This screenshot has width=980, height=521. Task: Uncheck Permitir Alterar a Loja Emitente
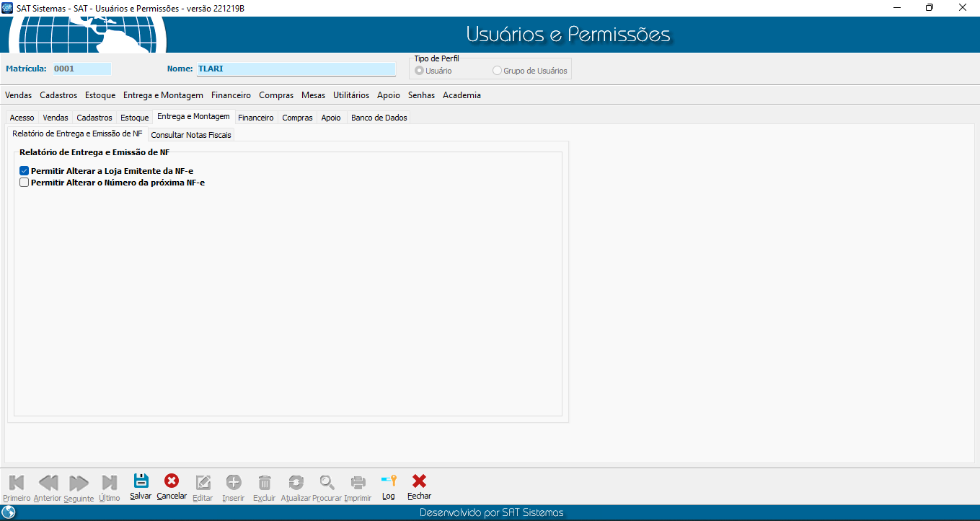pyautogui.click(x=25, y=171)
